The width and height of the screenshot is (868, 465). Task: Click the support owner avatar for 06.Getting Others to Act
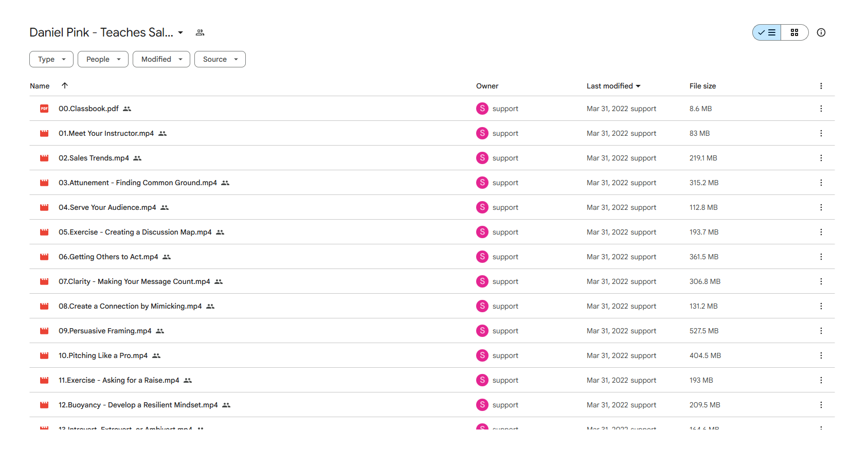tap(482, 257)
